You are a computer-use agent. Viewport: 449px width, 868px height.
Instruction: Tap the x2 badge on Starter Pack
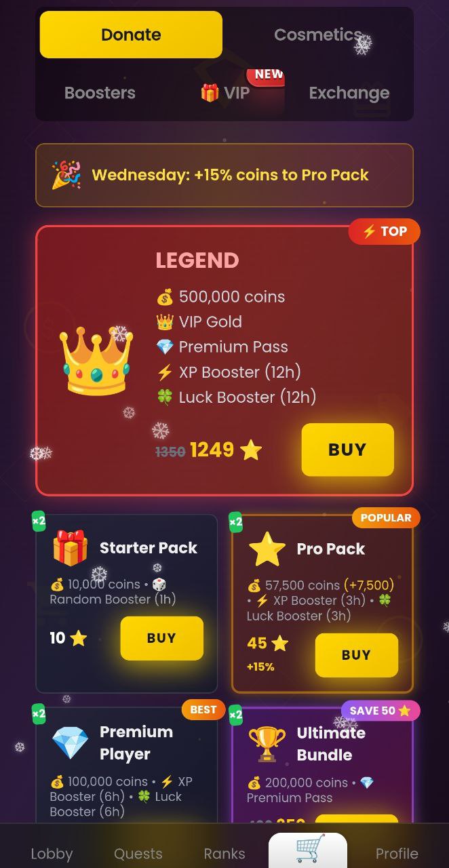click(x=39, y=521)
